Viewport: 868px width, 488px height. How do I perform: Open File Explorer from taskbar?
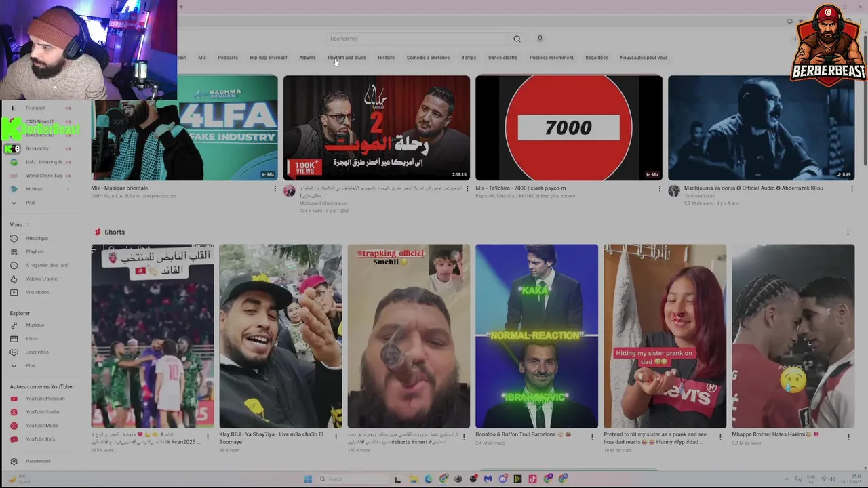click(413, 479)
